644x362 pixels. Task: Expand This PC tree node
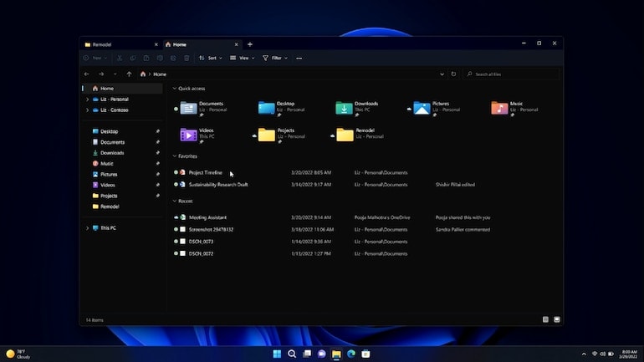click(87, 227)
